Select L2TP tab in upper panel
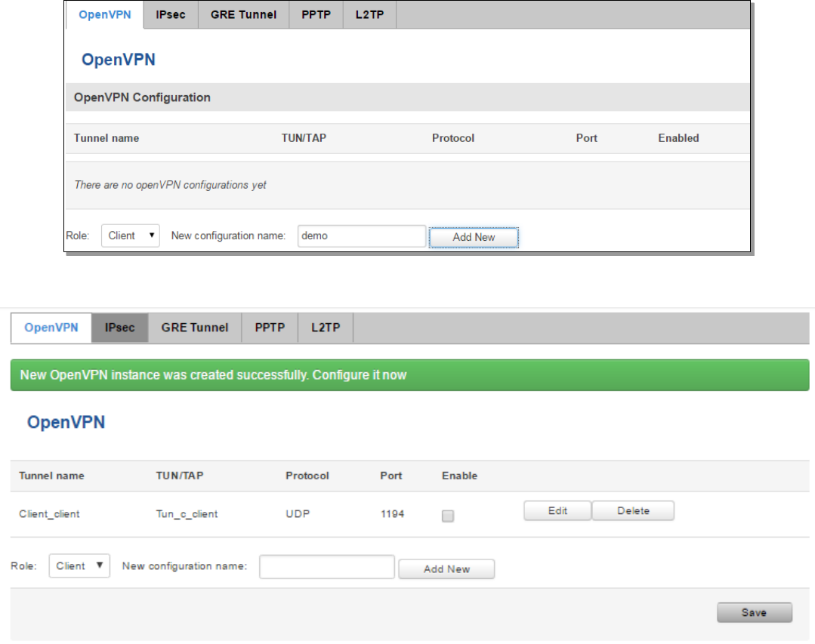Image resolution: width=815 pixels, height=644 pixels. tap(369, 14)
